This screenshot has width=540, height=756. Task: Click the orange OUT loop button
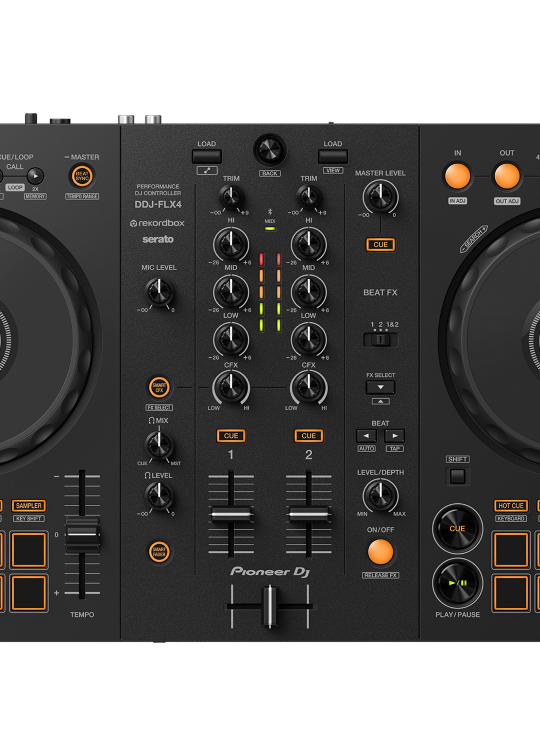[x=507, y=176]
